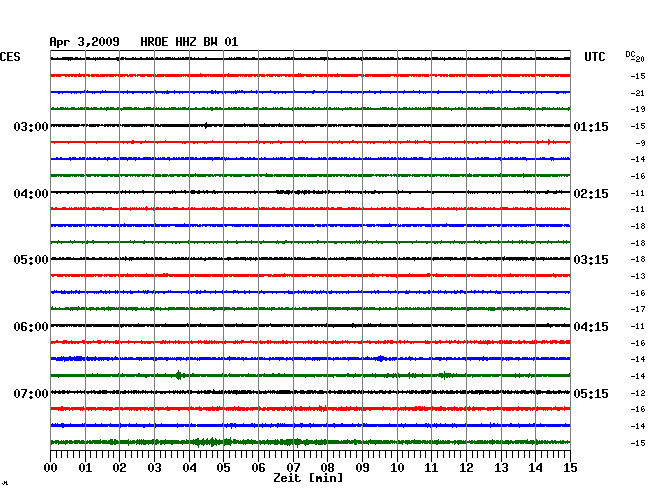Click the date label "Apr 3,2009"
Viewport: 650px width, 494px height.
pyautogui.click(x=85, y=42)
